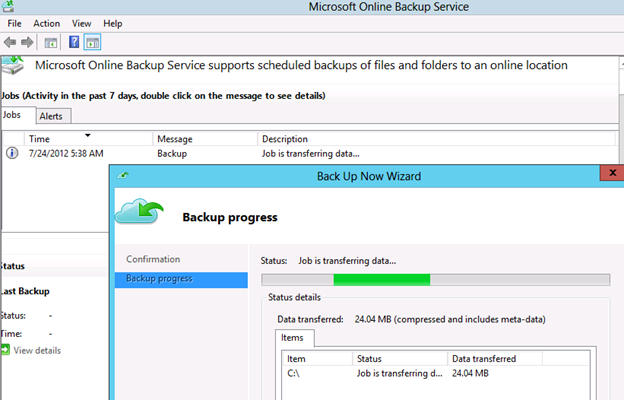Click the Data transferred column header
Image resolution: width=624 pixels, height=400 pixels.
[495, 359]
